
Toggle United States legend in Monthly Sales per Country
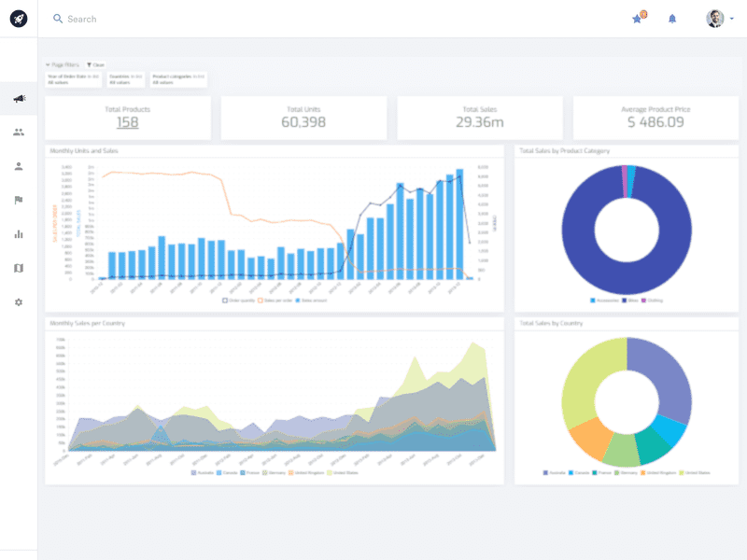pyautogui.click(x=343, y=473)
